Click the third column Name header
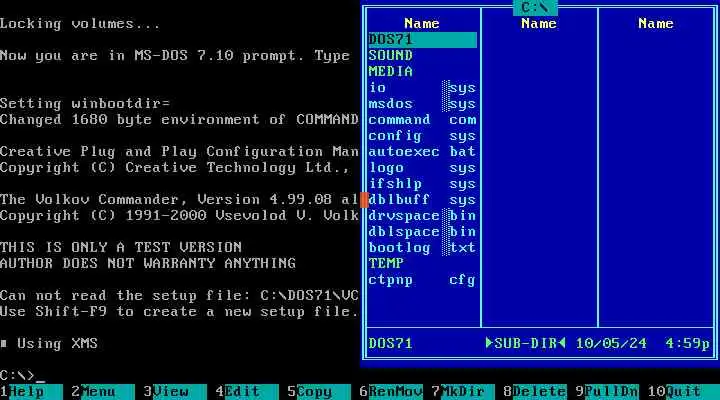 point(656,23)
